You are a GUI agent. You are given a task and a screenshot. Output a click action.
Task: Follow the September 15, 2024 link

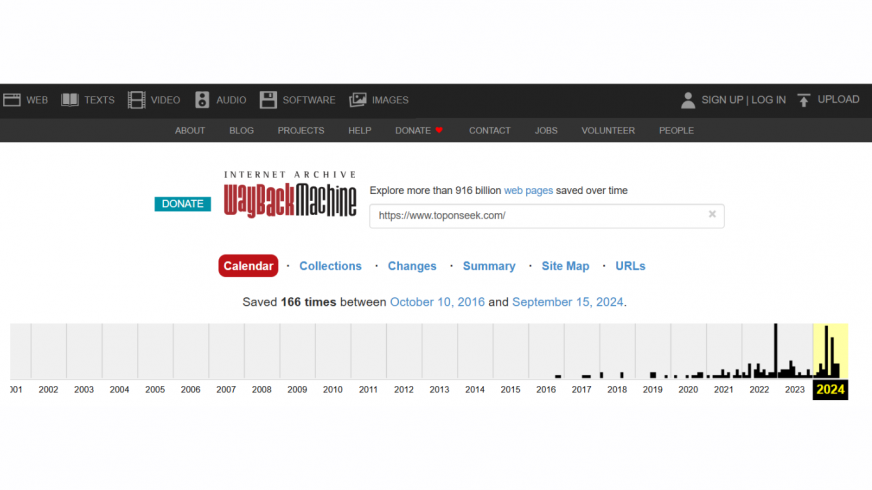click(x=567, y=301)
